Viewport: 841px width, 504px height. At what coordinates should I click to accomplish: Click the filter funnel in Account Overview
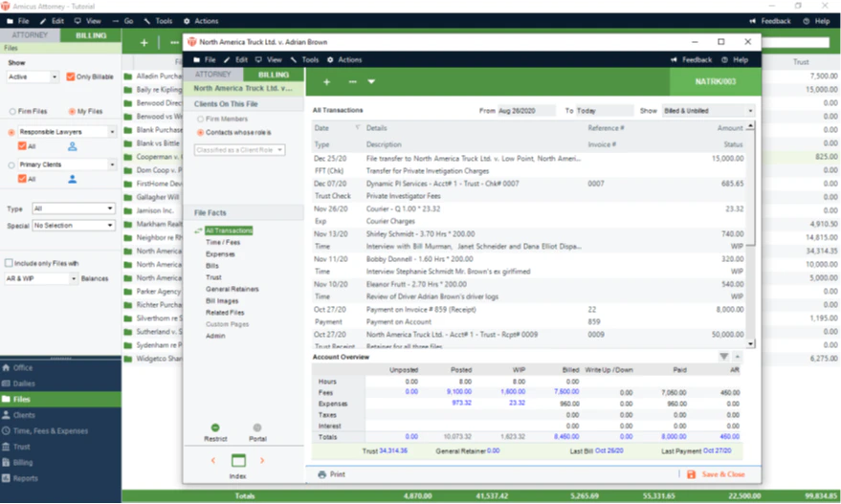point(723,357)
